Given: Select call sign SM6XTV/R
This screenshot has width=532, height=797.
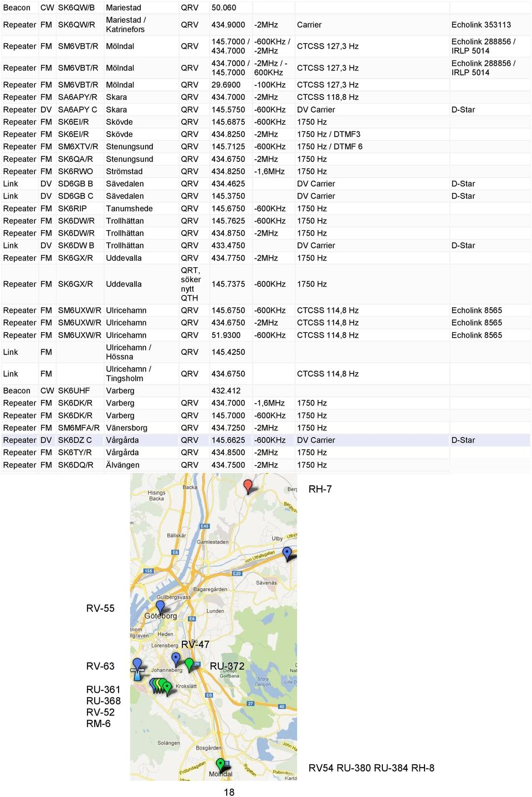Looking at the screenshot, I should click(78, 146).
